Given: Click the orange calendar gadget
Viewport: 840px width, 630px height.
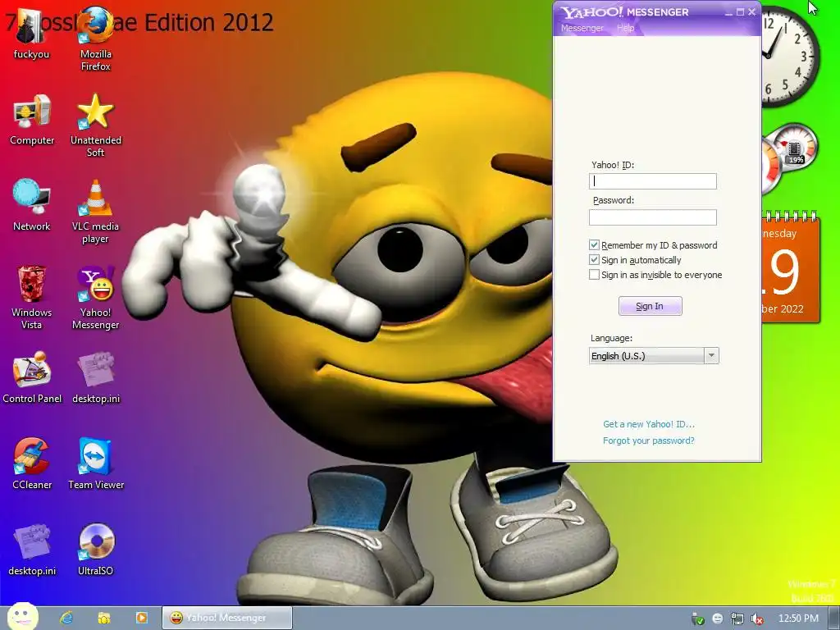Looking at the screenshot, I should (x=790, y=267).
